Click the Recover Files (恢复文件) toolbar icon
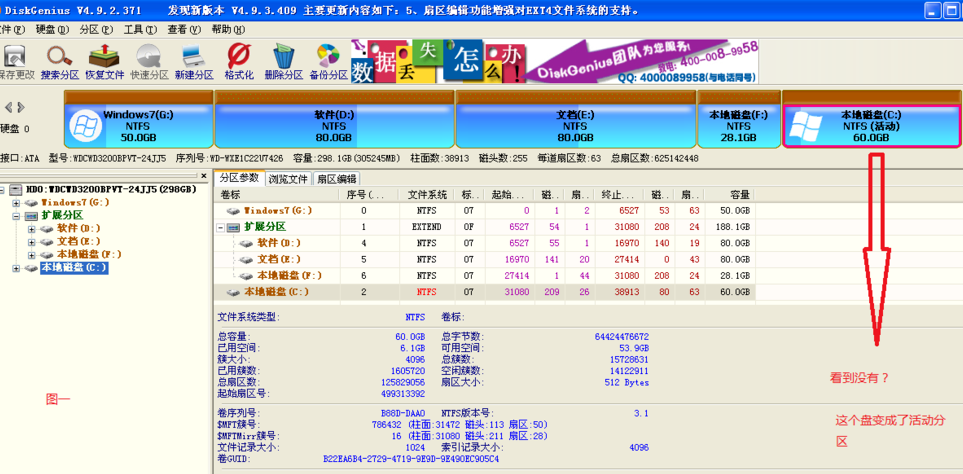 pos(104,56)
